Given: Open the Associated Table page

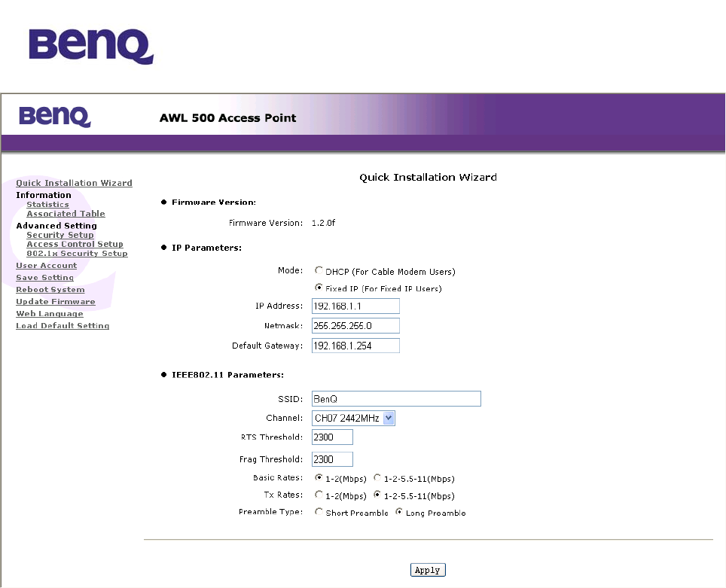Looking at the screenshot, I should (66, 213).
